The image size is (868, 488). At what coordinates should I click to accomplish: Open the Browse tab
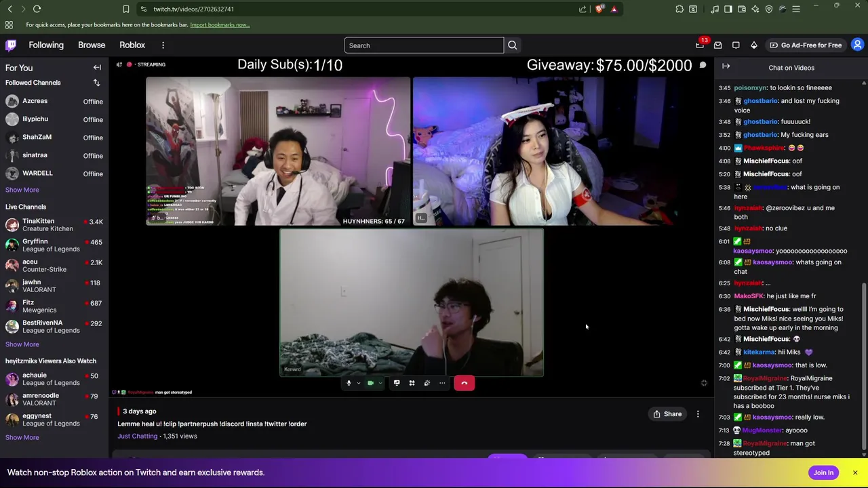[92, 45]
